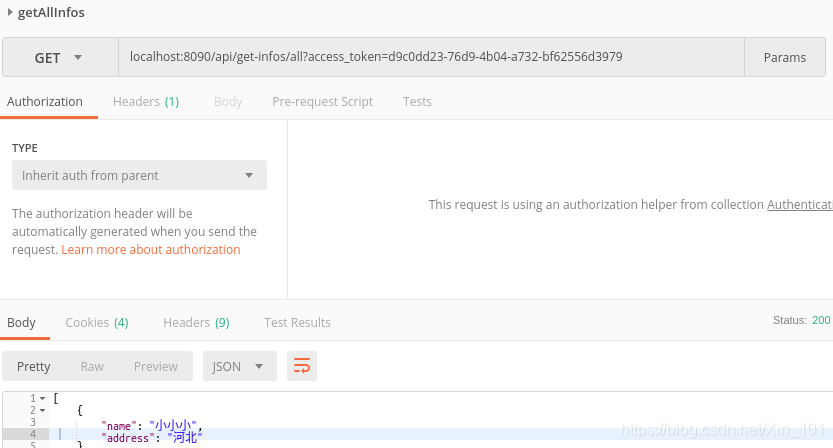Click line number 3 in the gutter
The image size is (833, 448).
pyautogui.click(x=33, y=422)
